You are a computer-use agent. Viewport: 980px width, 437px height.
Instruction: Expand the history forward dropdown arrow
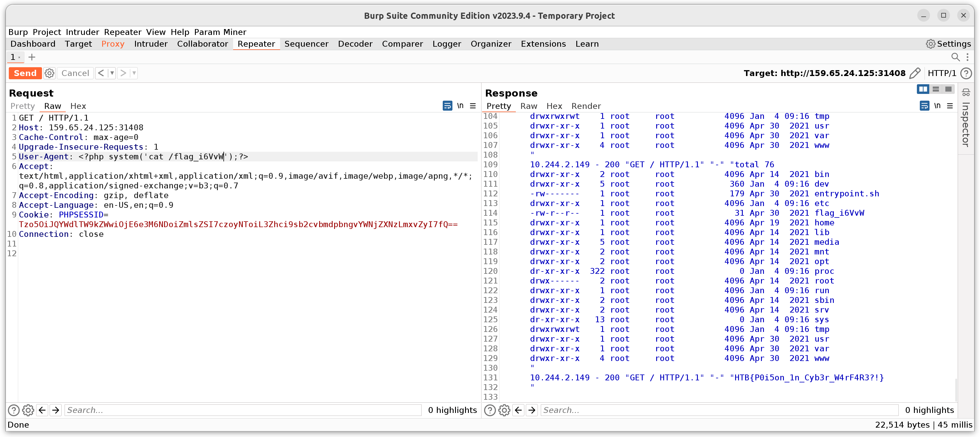pos(134,73)
